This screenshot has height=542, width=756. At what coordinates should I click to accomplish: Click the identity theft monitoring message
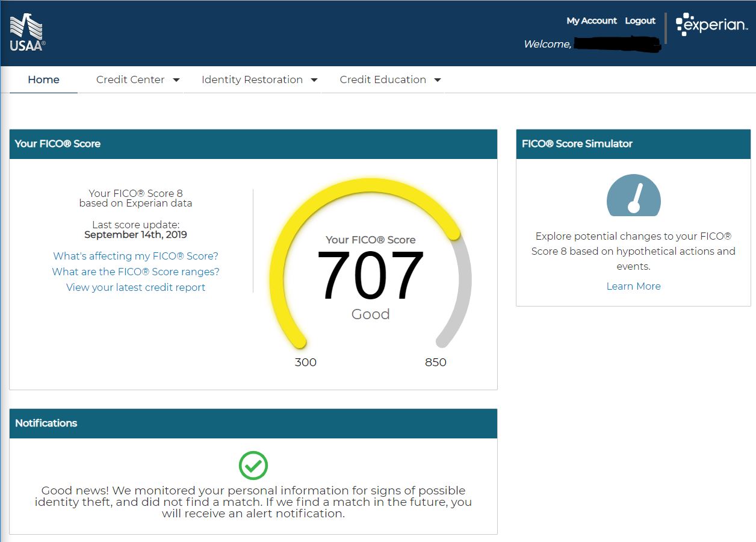(x=253, y=502)
